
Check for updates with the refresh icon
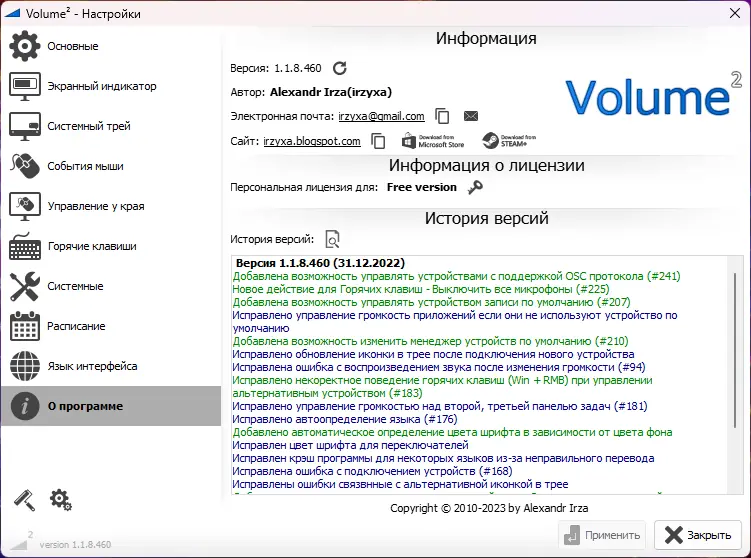340,68
